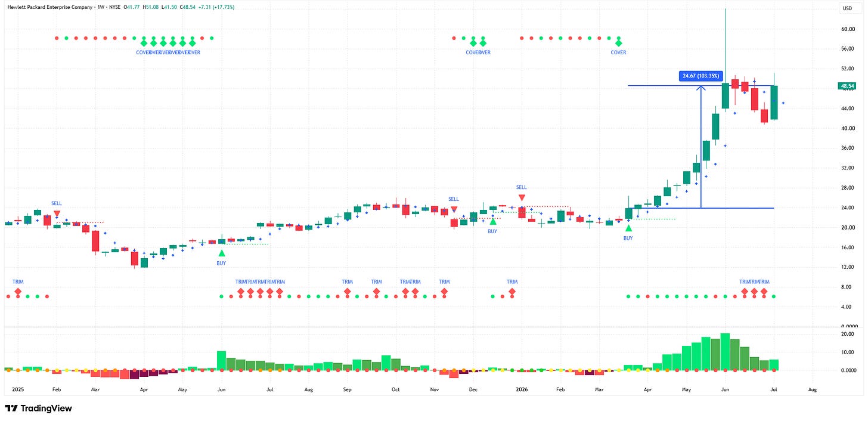Click the 10.00 label on indicator axis
This screenshot has height=421, width=868.
[x=849, y=352]
